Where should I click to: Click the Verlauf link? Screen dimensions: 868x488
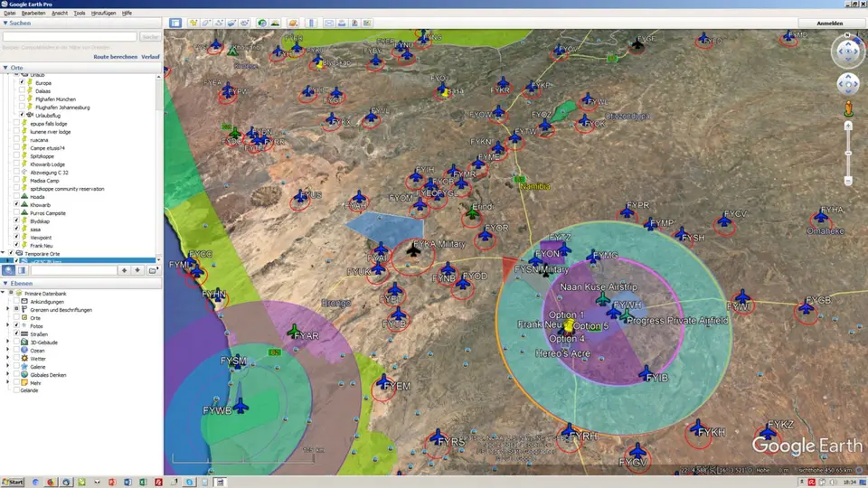[x=151, y=56]
